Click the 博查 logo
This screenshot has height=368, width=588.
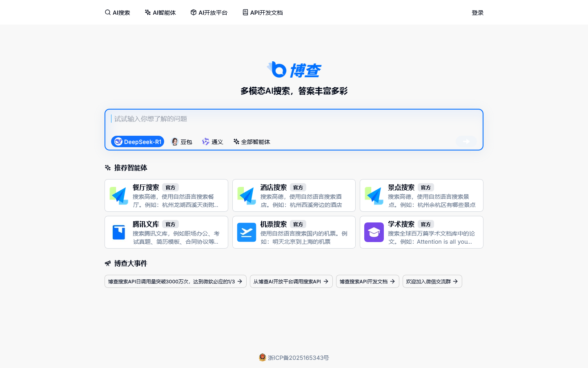(x=294, y=70)
